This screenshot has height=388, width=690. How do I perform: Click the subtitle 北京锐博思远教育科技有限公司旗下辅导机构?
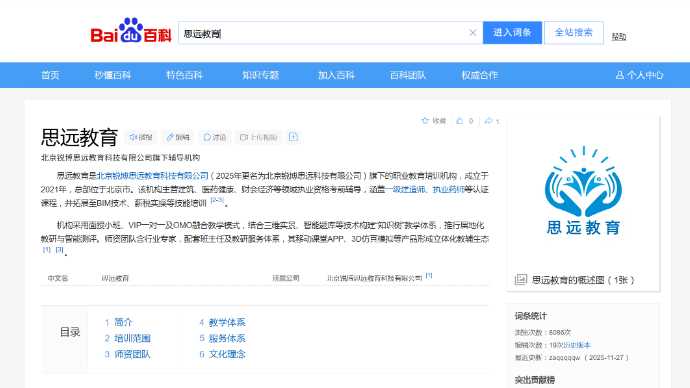[x=121, y=157]
